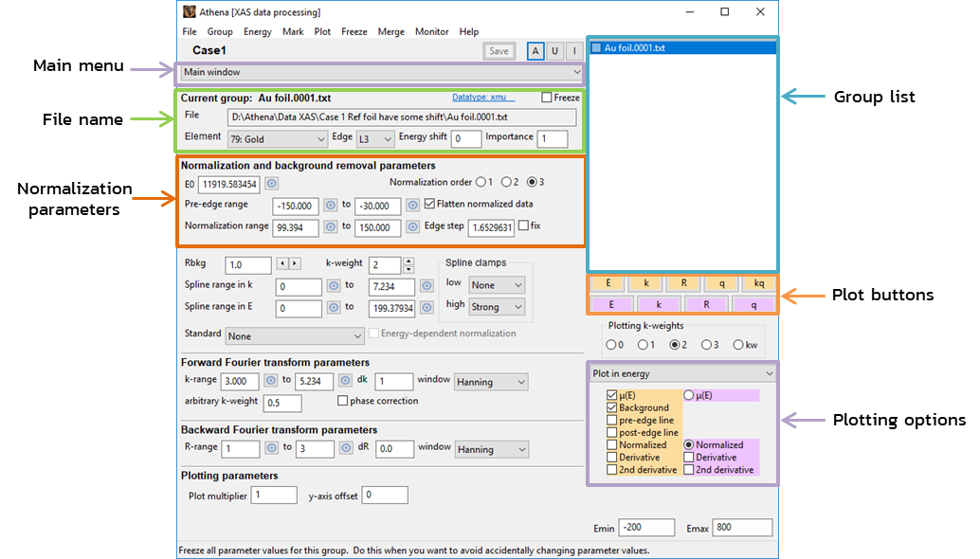Image resolution: width=980 pixels, height=559 pixels.
Task: Open the Edge dropdown showing L3
Action: tap(375, 139)
